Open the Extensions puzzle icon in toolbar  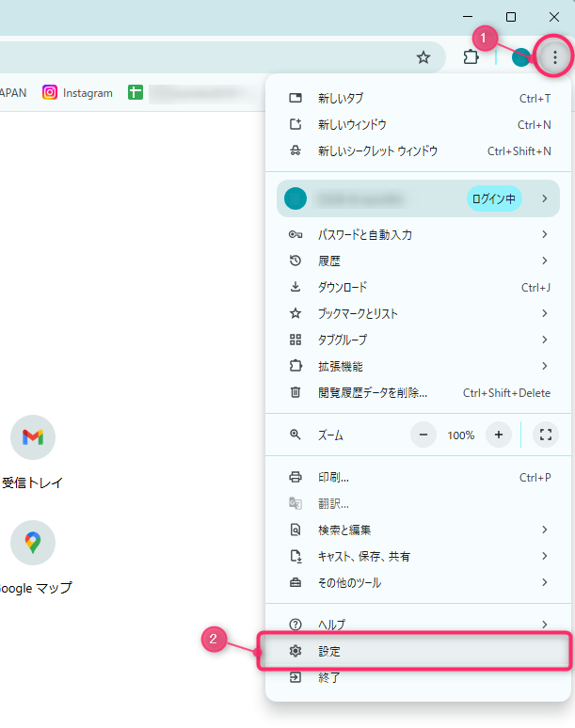click(x=471, y=57)
